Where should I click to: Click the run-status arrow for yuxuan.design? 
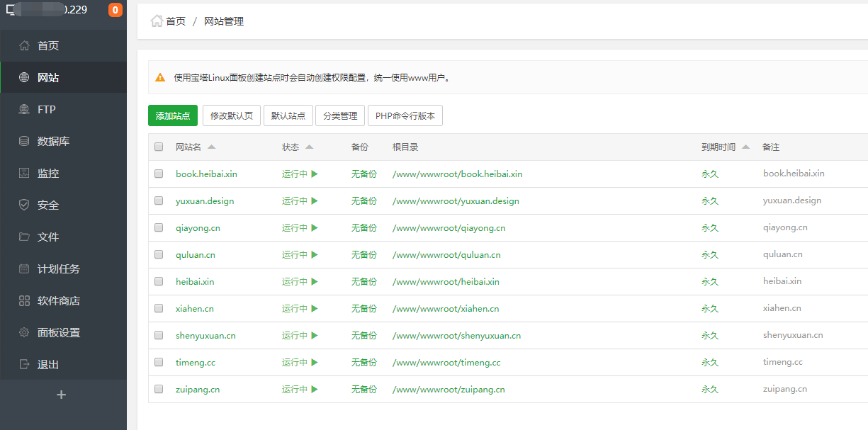click(x=315, y=200)
